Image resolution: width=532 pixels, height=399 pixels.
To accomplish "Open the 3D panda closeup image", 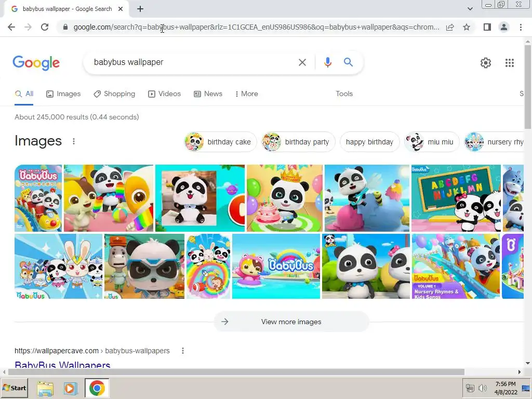I will click(x=366, y=267).
